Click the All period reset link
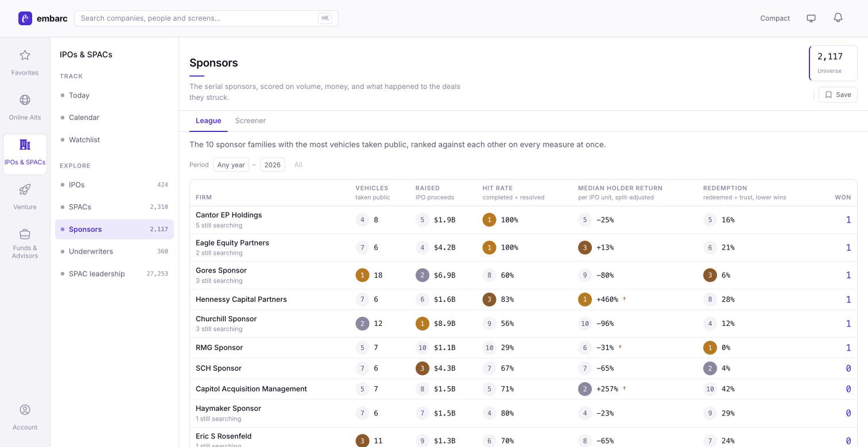This screenshot has width=868, height=447. 298,165
